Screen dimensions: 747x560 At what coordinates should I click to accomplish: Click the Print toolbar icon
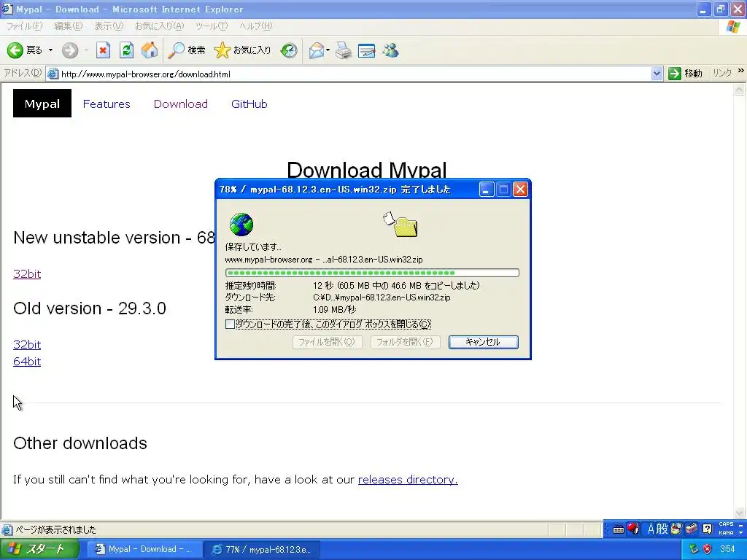pos(344,50)
